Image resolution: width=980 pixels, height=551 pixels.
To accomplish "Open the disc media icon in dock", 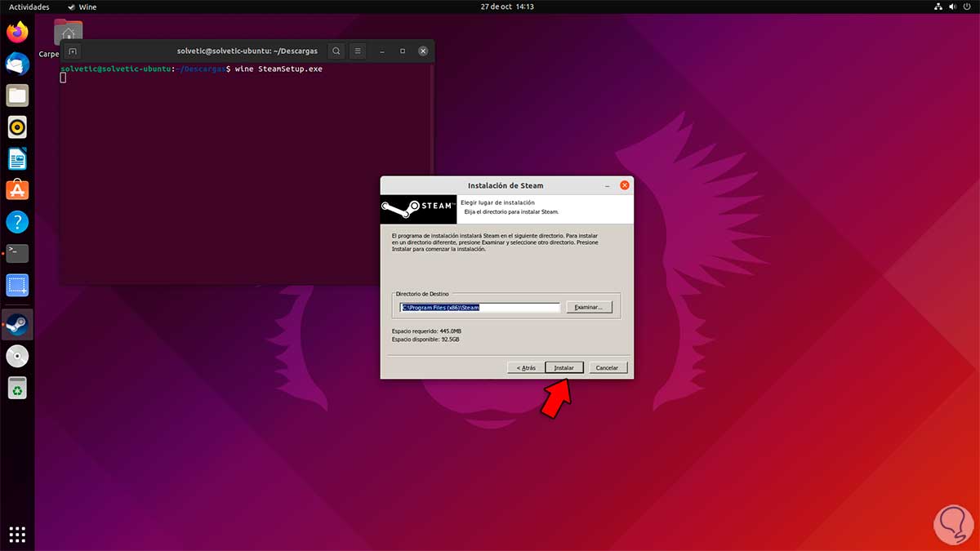I will (17, 356).
